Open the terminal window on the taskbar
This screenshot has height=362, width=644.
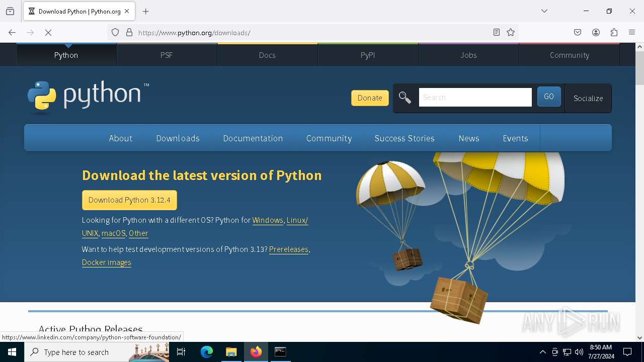coord(280,352)
